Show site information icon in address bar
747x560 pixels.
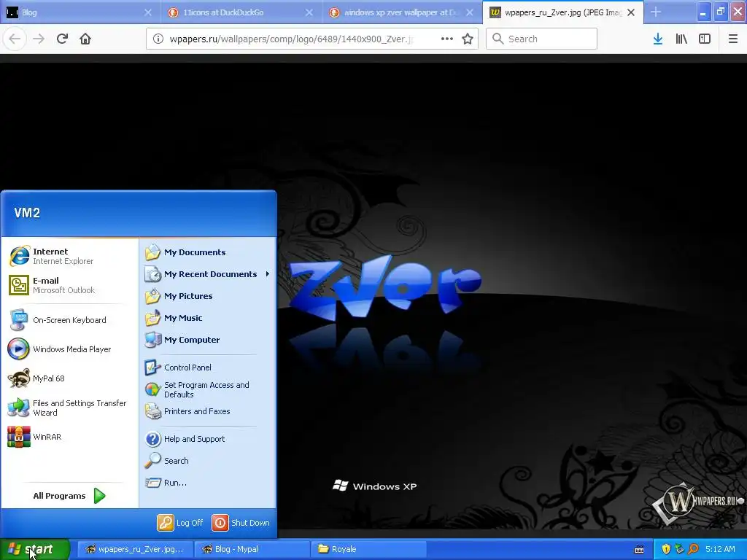tap(158, 39)
